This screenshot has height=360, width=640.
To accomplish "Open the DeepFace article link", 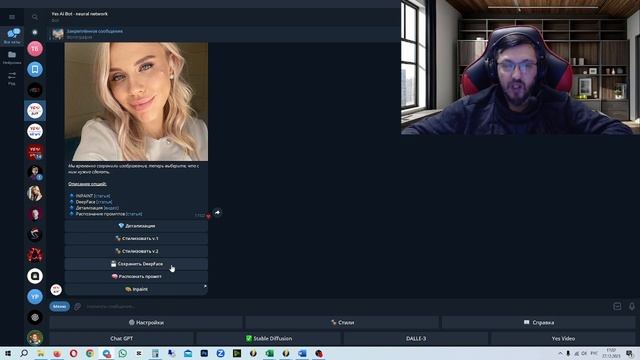I will [x=104, y=202].
